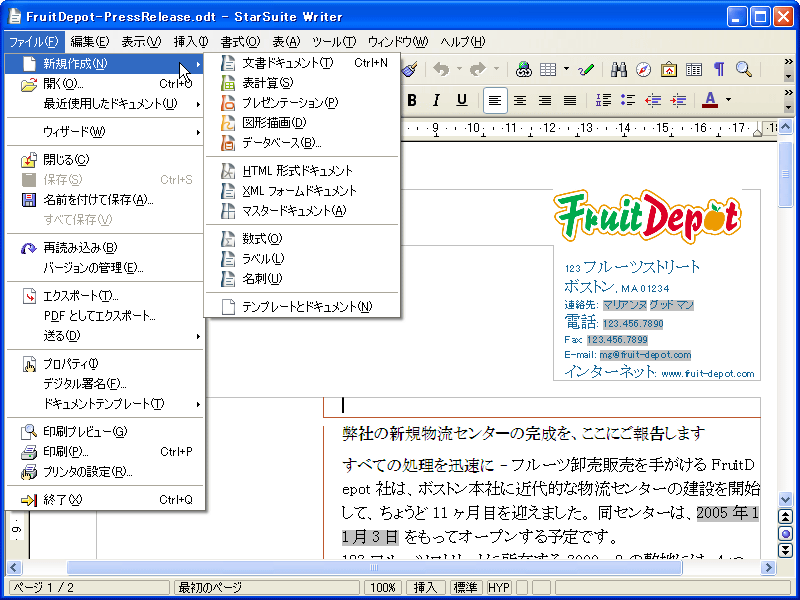Click the Data Sources icon

point(694,69)
